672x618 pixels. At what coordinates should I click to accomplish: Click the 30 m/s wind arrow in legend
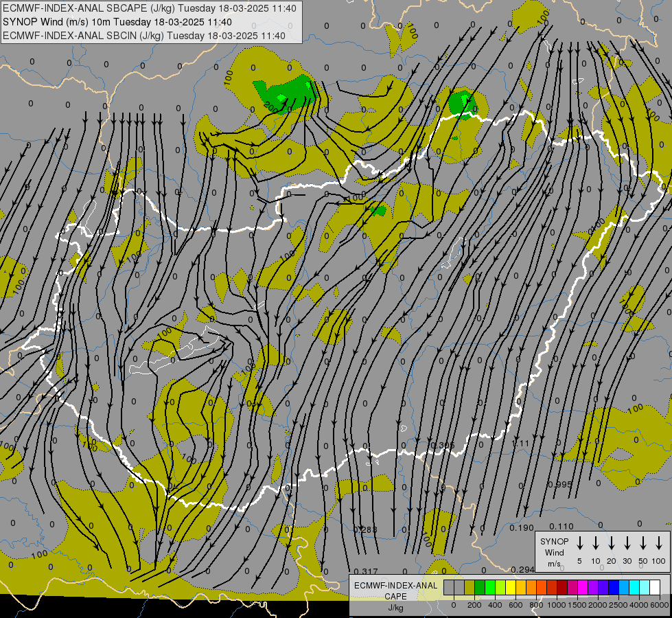pyautogui.click(x=627, y=543)
